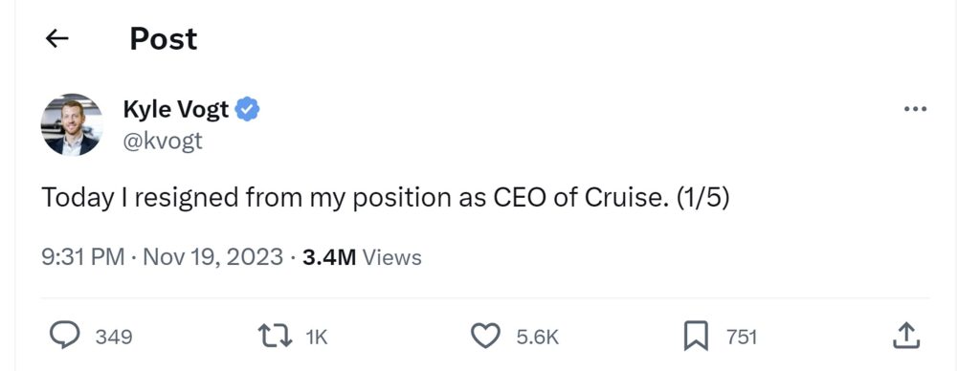
Task: Click the 5.6K likes count
Action: [537, 338]
